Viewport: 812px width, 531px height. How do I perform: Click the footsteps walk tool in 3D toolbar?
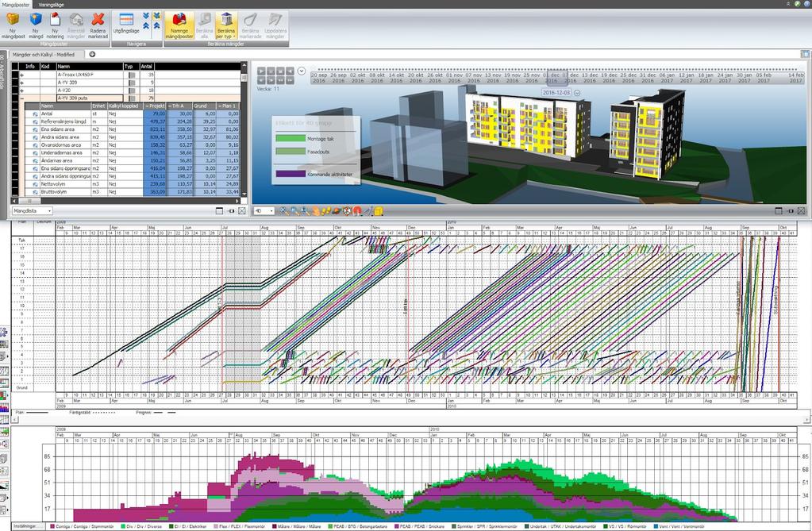click(x=326, y=211)
